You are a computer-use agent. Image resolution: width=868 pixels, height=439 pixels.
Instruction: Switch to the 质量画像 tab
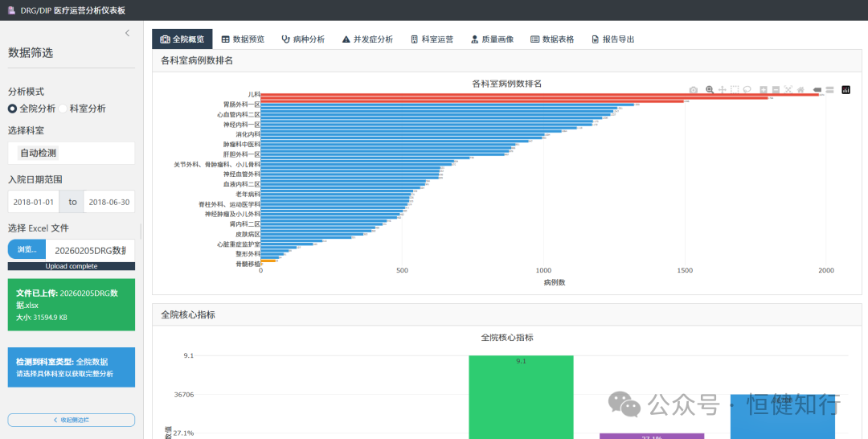[x=492, y=39]
